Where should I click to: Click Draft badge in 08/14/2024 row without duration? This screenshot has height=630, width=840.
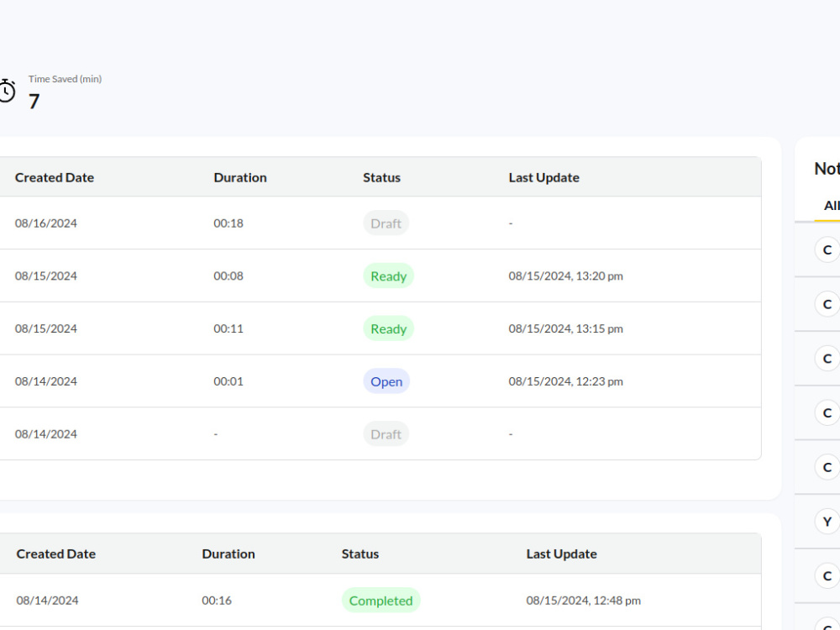pos(386,434)
